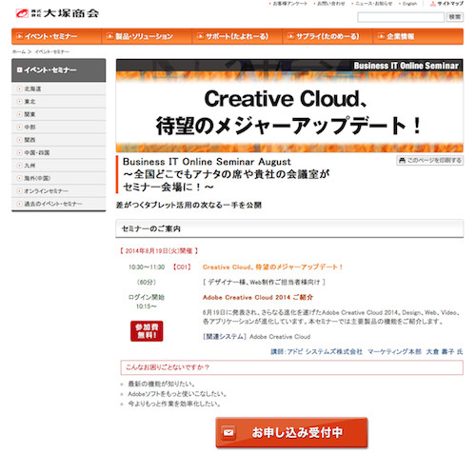Click the ログイン開始 10:15〜 text
Image resolution: width=476 pixels, height=454 pixels.
coord(147,302)
